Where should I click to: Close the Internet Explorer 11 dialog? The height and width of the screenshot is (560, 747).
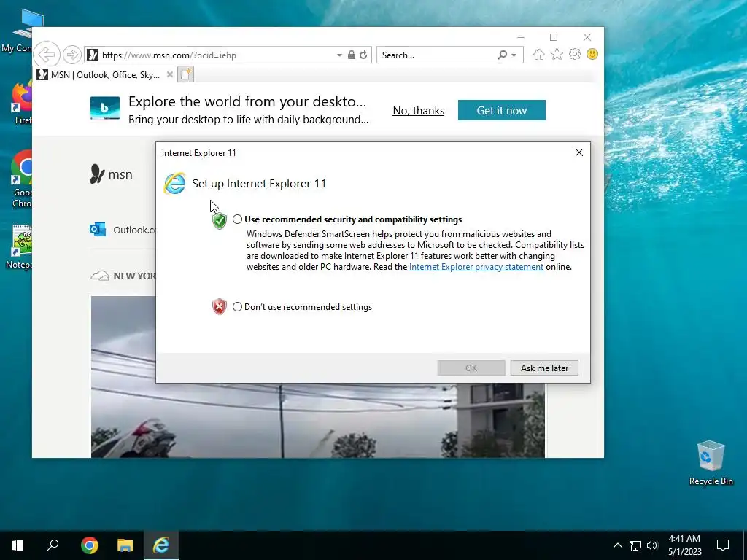[x=578, y=152]
